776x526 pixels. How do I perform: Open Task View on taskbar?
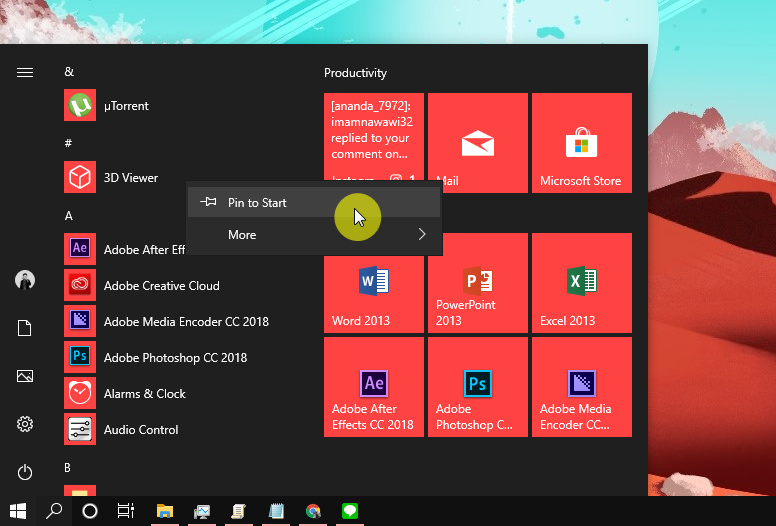(126, 511)
